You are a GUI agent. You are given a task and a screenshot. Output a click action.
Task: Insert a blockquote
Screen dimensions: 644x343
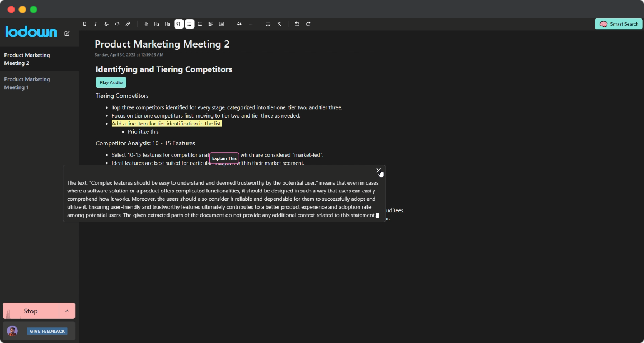click(x=239, y=24)
